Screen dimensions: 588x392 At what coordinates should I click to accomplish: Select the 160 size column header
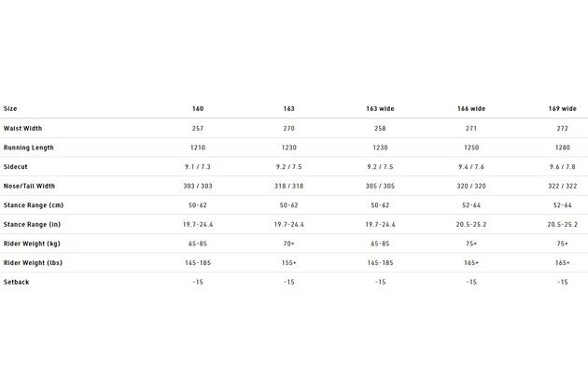click(198, 109)
